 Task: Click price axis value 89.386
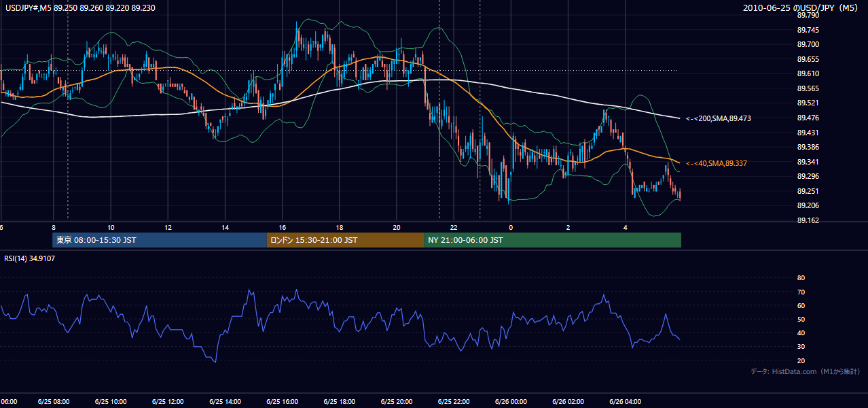pos(808,147)
